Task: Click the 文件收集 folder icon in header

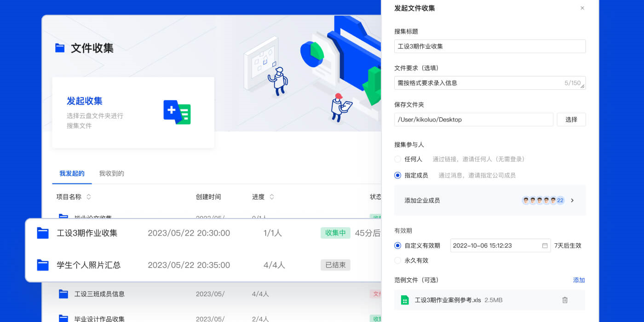Action: 59,48
